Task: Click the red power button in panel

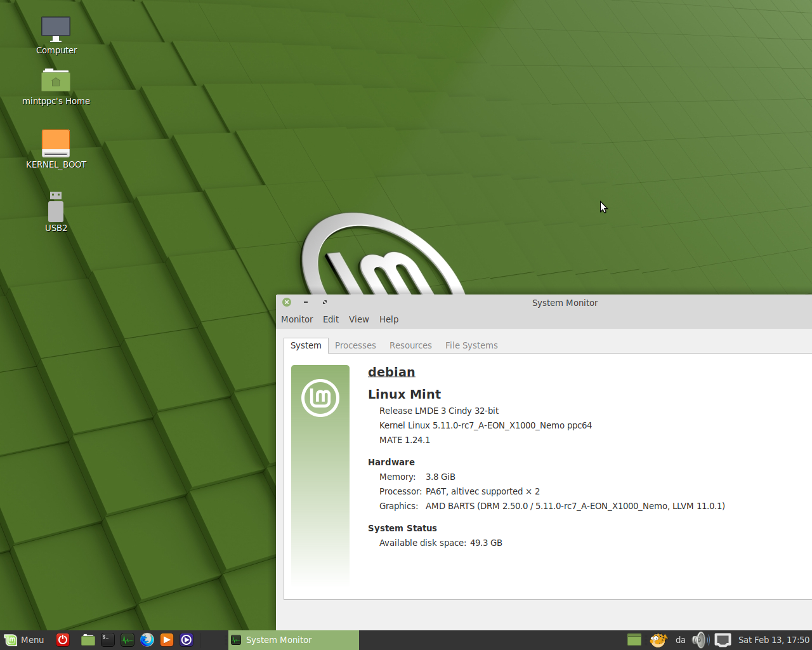Action: click(x=63, y=640)
